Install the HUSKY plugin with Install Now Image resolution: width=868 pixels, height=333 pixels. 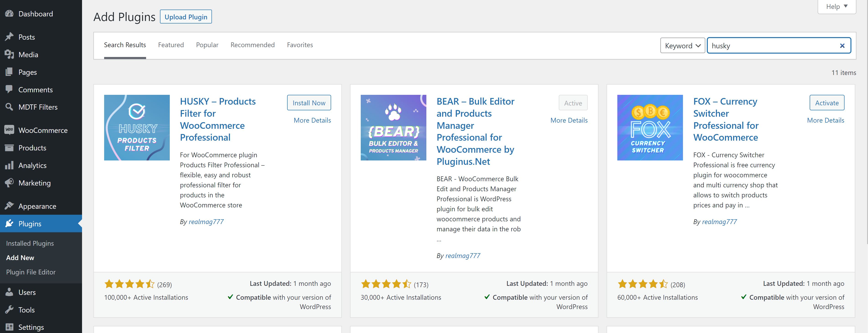coord(309,103)
